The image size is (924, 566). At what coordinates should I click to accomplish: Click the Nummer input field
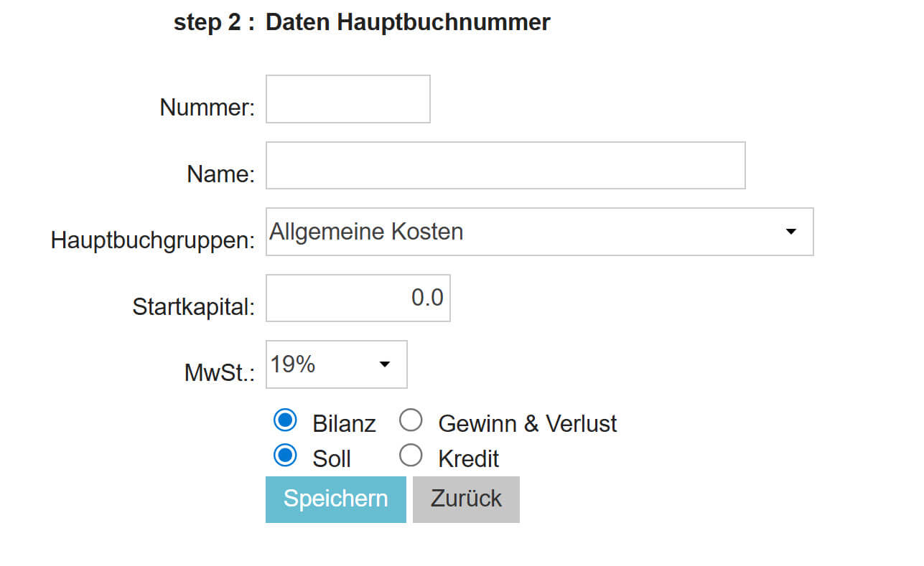pos(347,99)
